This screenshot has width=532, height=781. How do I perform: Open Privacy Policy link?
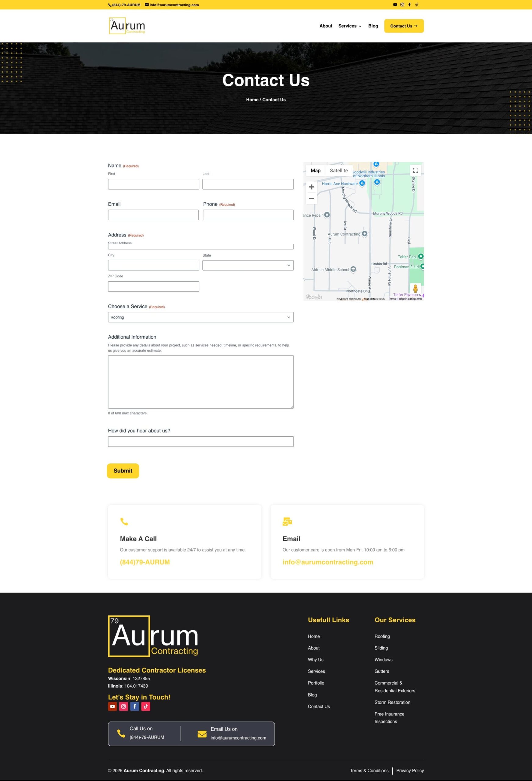(410, 771)
